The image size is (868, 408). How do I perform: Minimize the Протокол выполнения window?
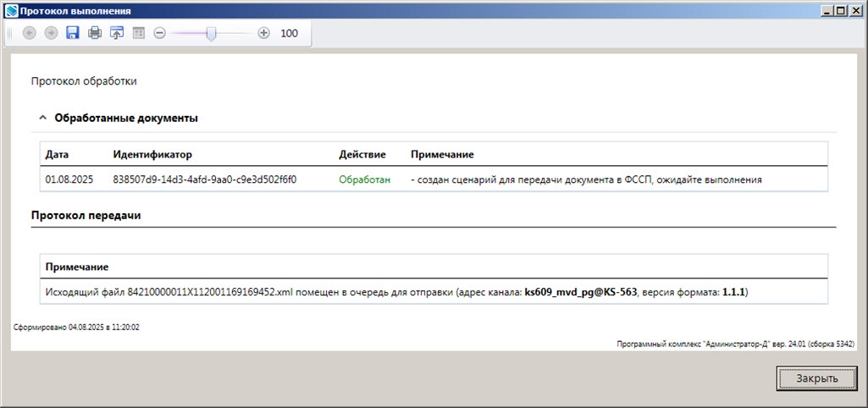(827, 10)
